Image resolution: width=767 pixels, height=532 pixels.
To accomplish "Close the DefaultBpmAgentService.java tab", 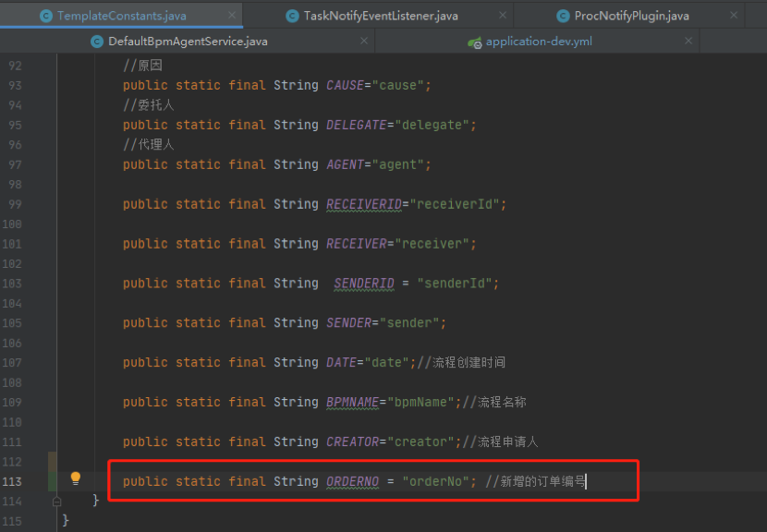I will (364, 41).
